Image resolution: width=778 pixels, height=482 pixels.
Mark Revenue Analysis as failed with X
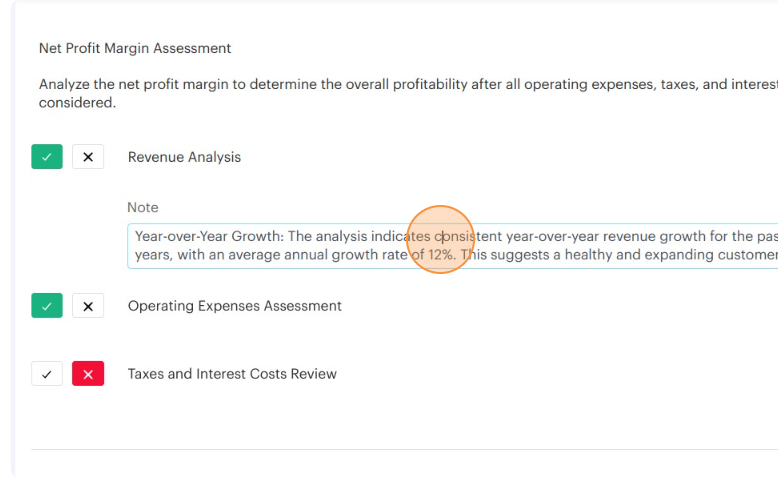point(88,157)
